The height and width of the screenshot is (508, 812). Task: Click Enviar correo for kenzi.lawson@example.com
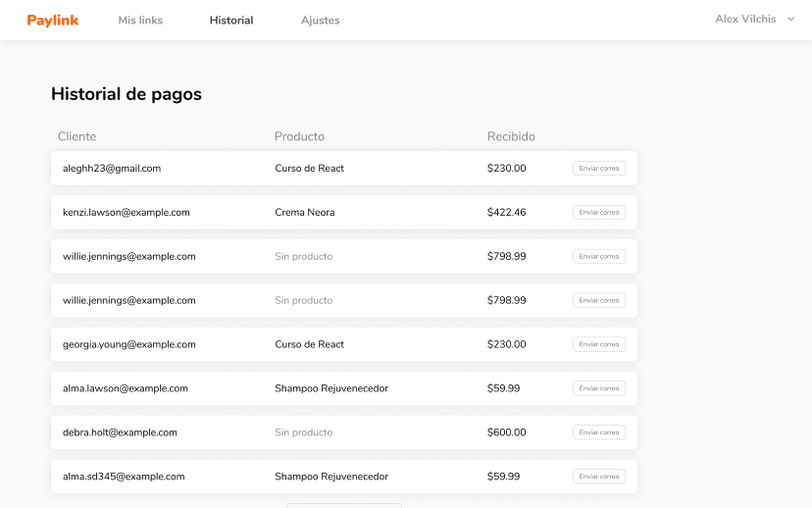click(599, 212)
